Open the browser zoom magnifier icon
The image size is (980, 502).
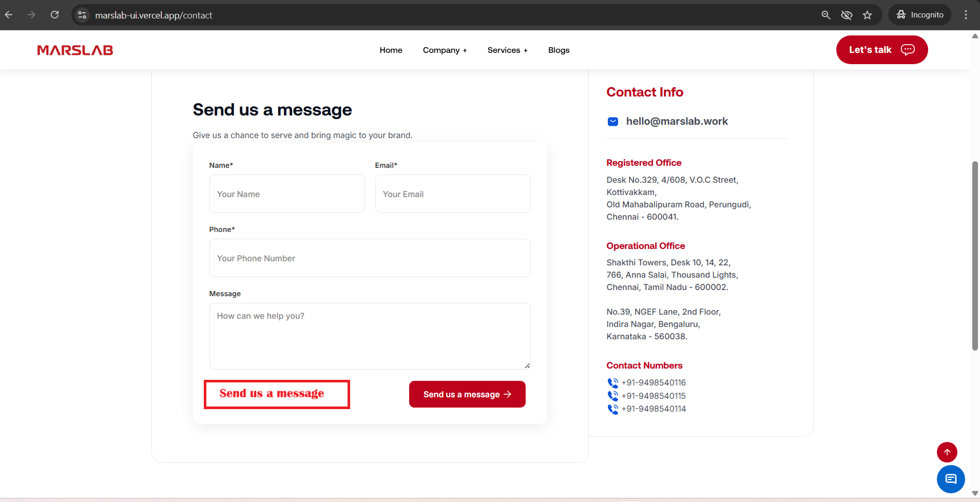pyautogui.click(x=825, y=15)
